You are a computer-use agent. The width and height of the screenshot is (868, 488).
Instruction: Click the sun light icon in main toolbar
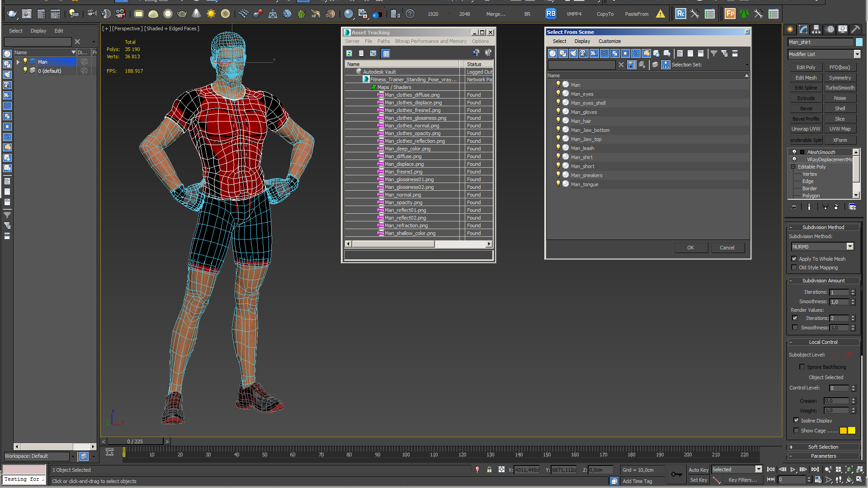click(x=211, y=14)
